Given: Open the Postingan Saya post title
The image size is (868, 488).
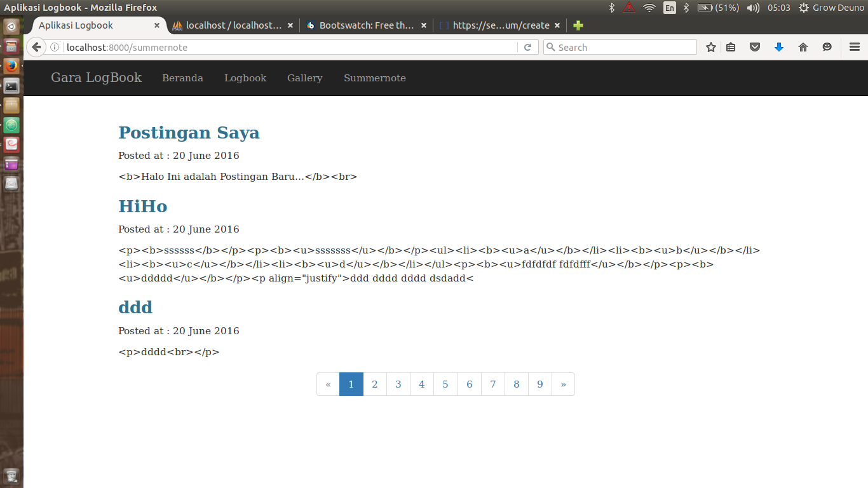Looking at the screenshot, I should click(x=189, y=132).
